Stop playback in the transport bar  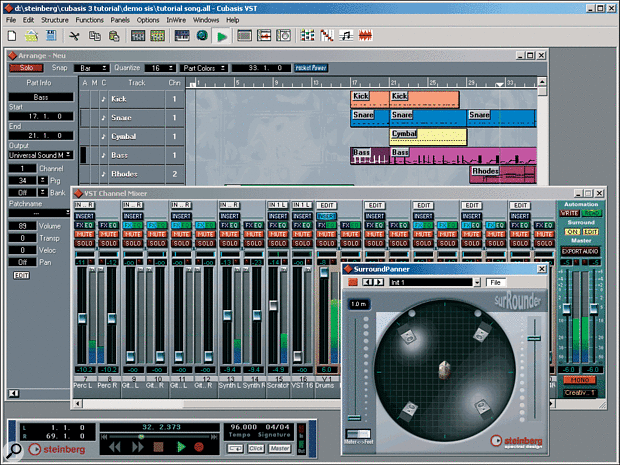159,447
